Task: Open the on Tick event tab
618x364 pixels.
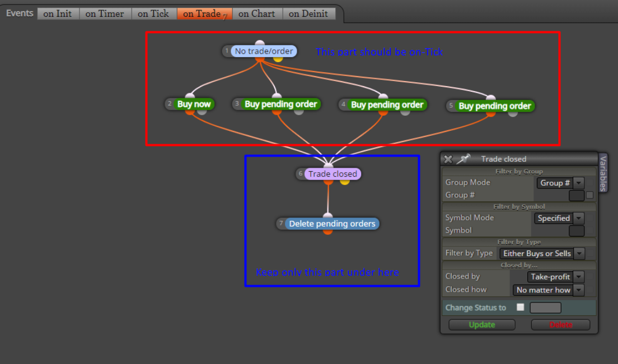Action: [153, 14]
